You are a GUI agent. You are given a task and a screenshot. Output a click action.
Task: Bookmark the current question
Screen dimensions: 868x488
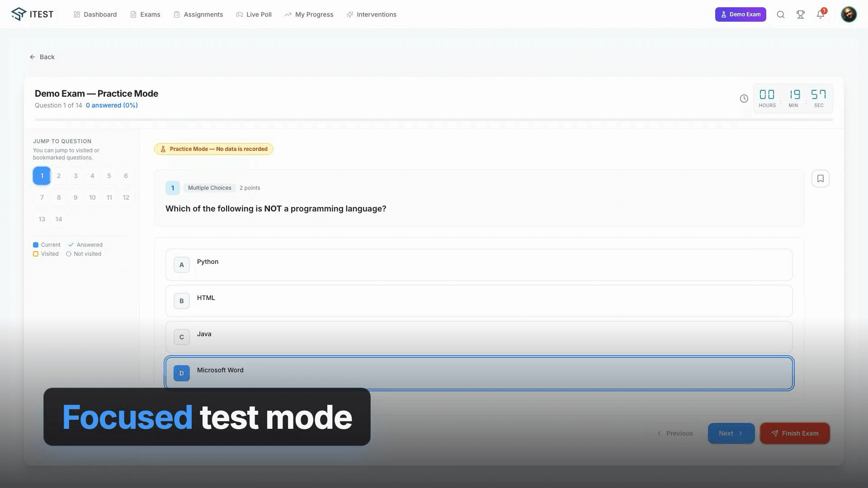(821, 178)
